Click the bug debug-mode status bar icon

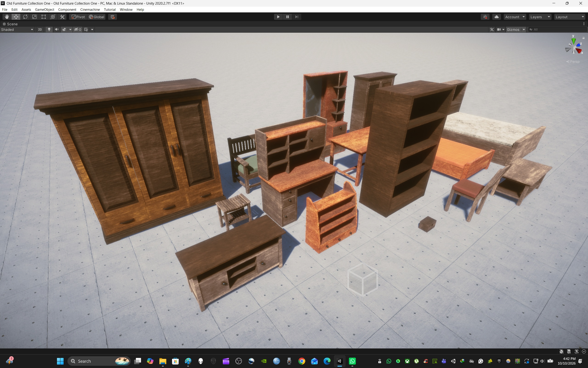[x=561, y=351]
